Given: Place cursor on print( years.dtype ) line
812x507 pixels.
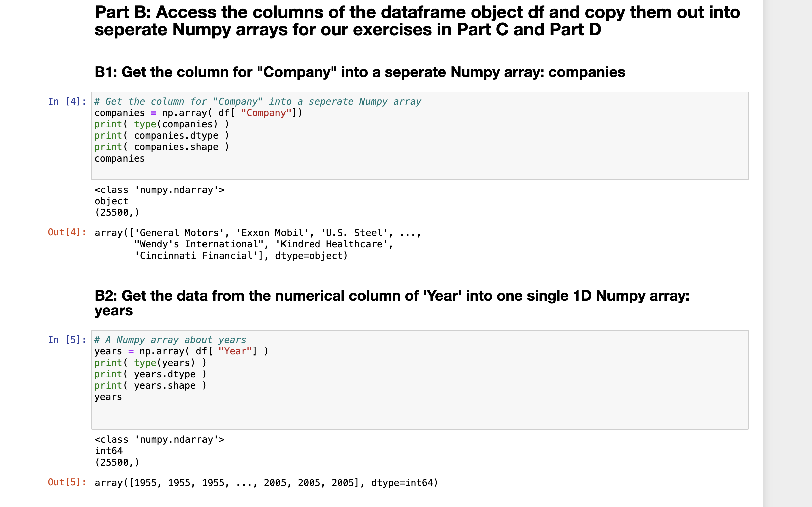Looking at the screenshot, I should tap(150, 374).
